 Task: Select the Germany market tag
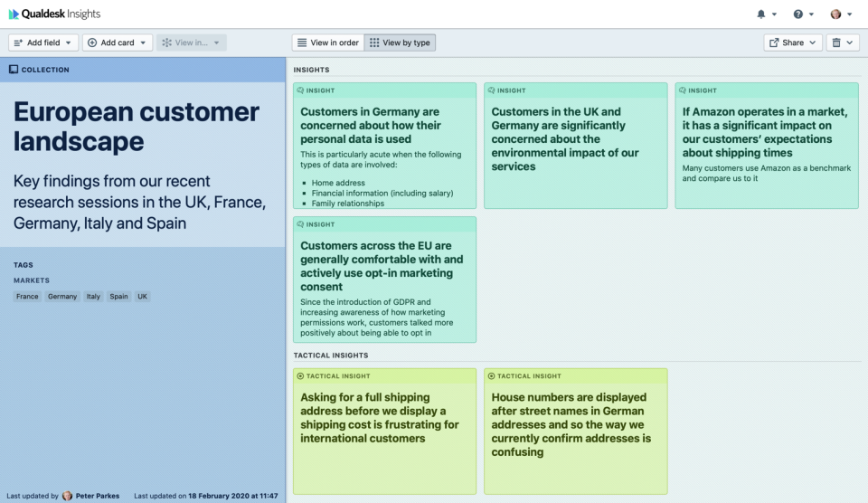coord(62,297)
